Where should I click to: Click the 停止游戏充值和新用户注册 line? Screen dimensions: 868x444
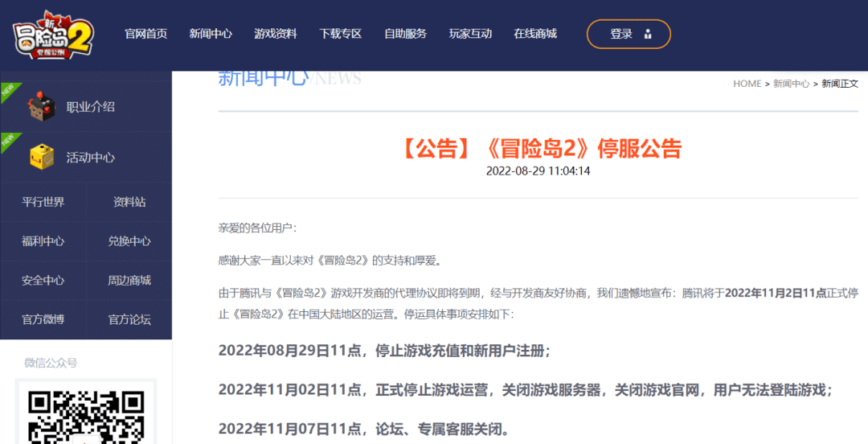(384, 351)
